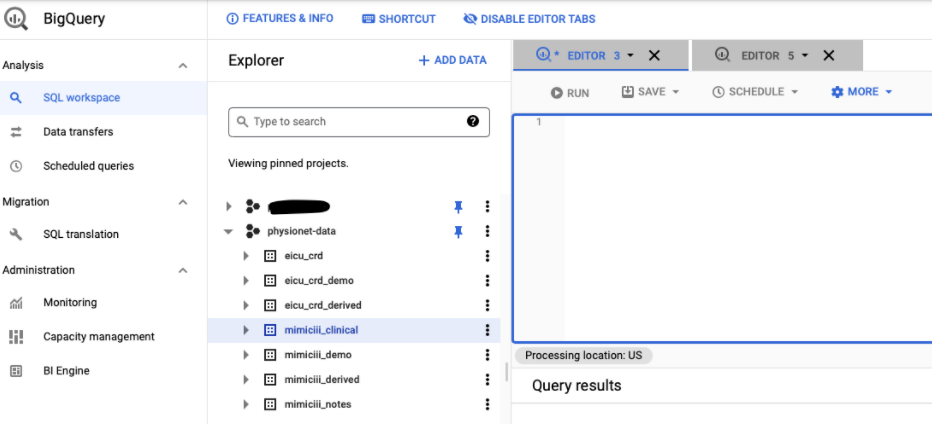Click the Monitoring chart icon
The image size is (932, 424).
[x=16, y=303]
